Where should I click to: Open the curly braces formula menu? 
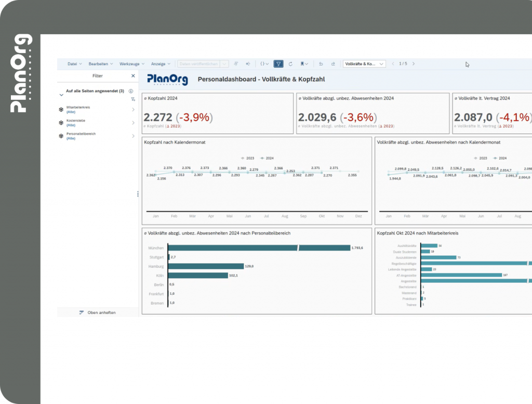(264, 64)
